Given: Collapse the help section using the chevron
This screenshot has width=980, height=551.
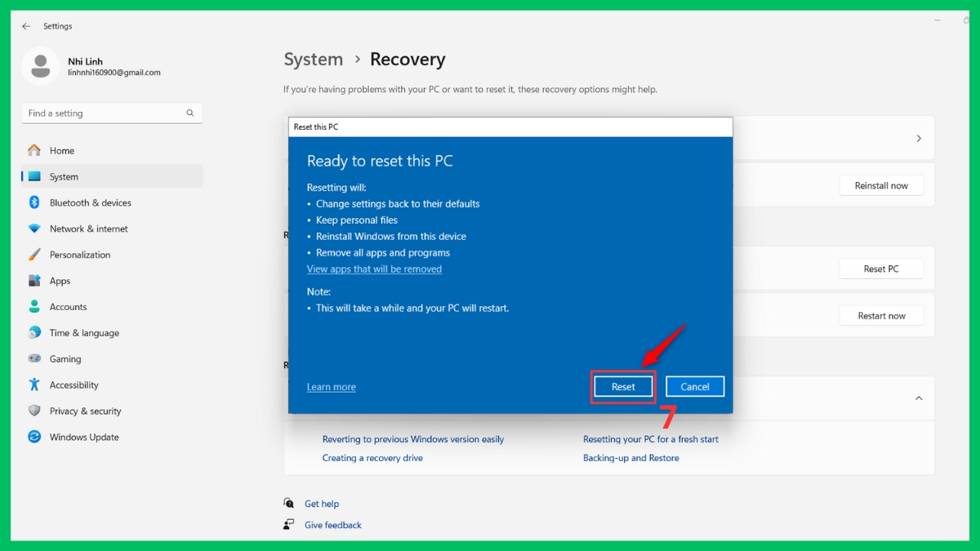Looking at the screenshot, I should tap(918, 398).
